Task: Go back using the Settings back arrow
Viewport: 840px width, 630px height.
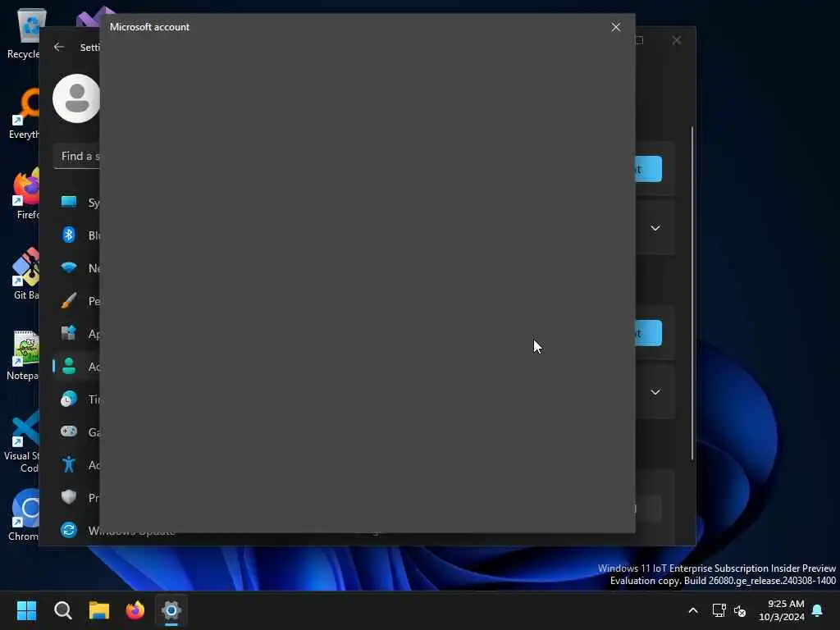Action: (59, 47)
